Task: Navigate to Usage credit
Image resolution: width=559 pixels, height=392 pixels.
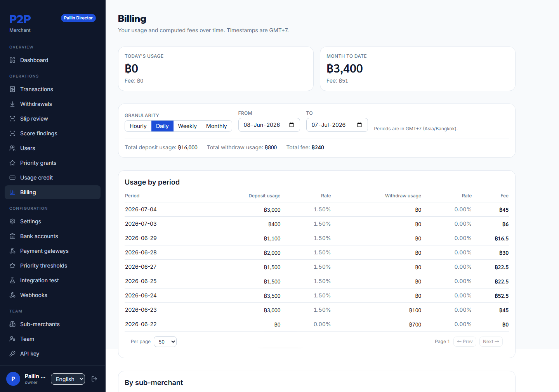Action: [53, 178]
